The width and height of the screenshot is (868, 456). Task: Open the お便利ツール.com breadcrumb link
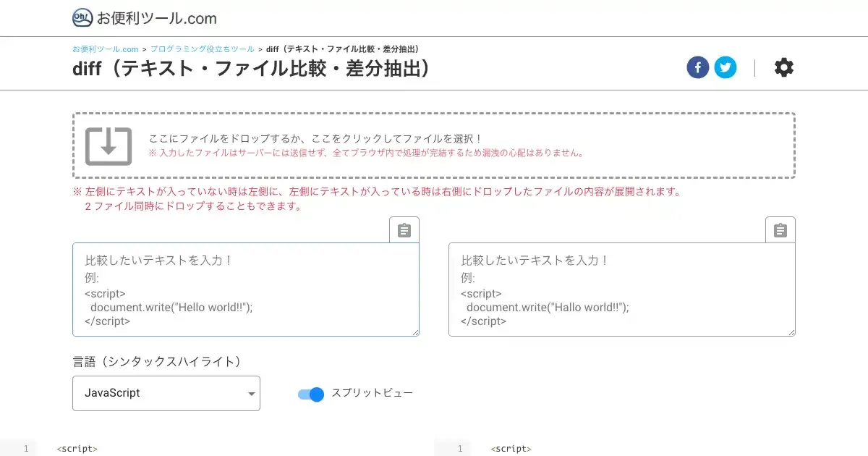(105, 49)
